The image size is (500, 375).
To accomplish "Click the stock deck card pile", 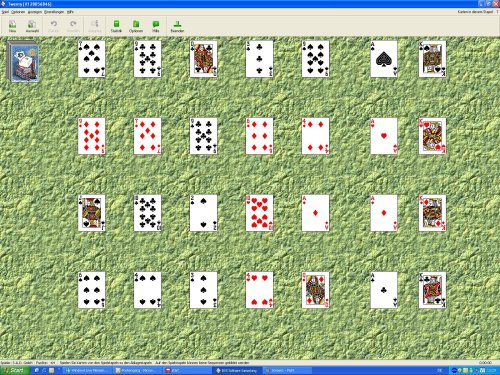I will coord(22,61).
